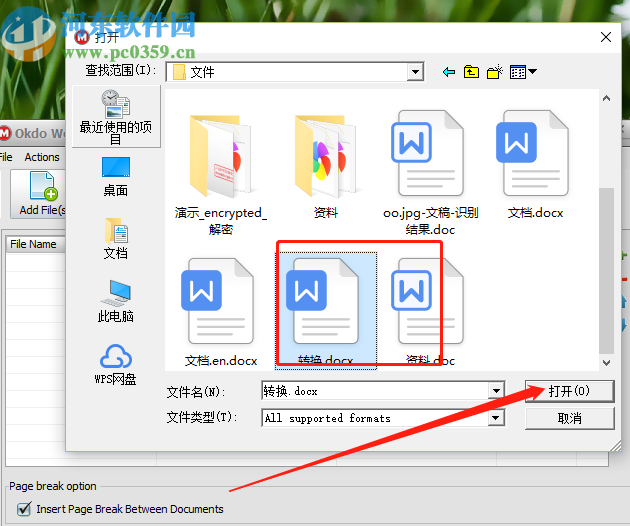630x526 pixels.
Task: Select the 资料 folder
Action: coord(325,167)
